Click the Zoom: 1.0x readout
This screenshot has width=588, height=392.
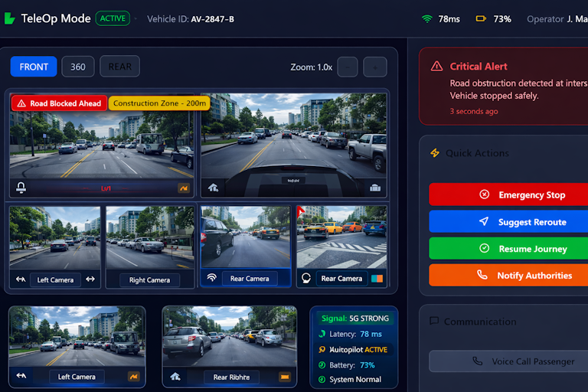pyautogui.click(x=312, y=67)
